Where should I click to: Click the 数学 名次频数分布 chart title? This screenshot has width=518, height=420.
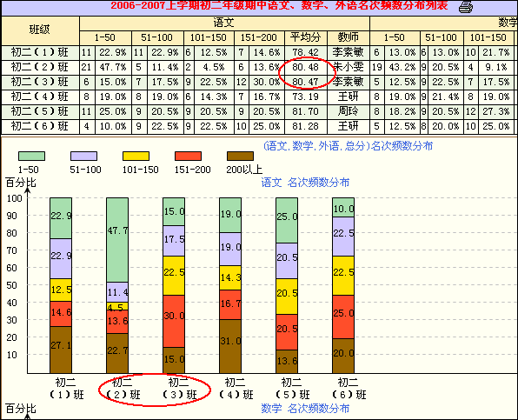click(x=306, y=409)
